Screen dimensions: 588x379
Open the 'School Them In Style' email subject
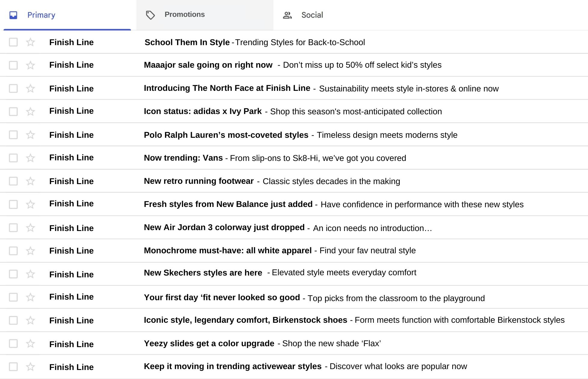[187, 42]
